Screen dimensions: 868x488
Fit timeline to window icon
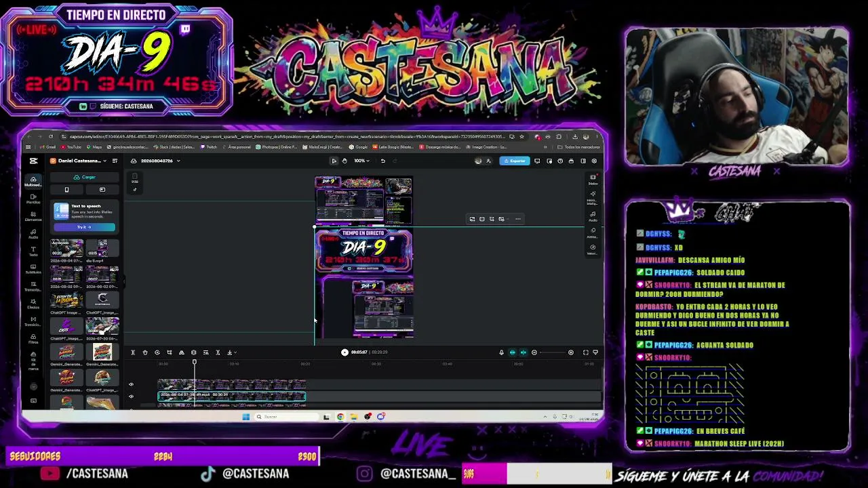pyautogui.click(x=585, y=352)
